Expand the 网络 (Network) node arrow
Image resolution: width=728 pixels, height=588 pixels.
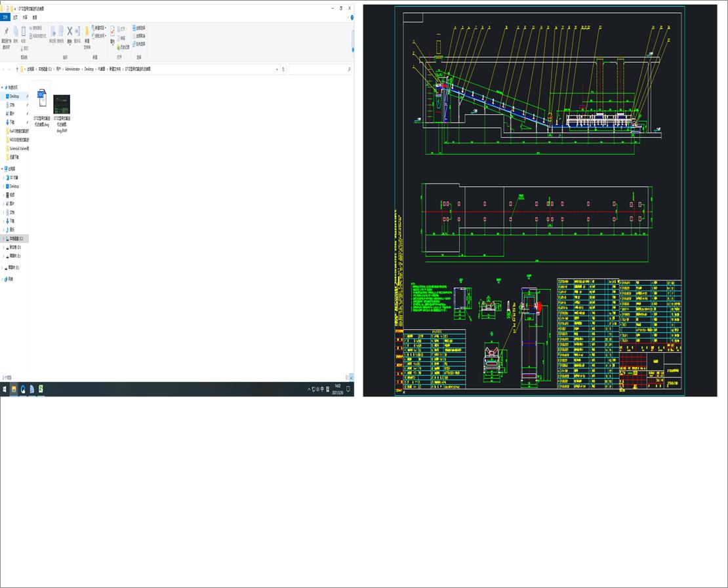coord(3,279)
